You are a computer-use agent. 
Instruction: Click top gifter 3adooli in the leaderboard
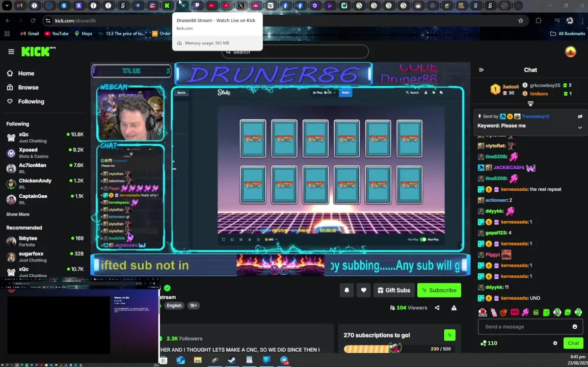click(511, 87)
